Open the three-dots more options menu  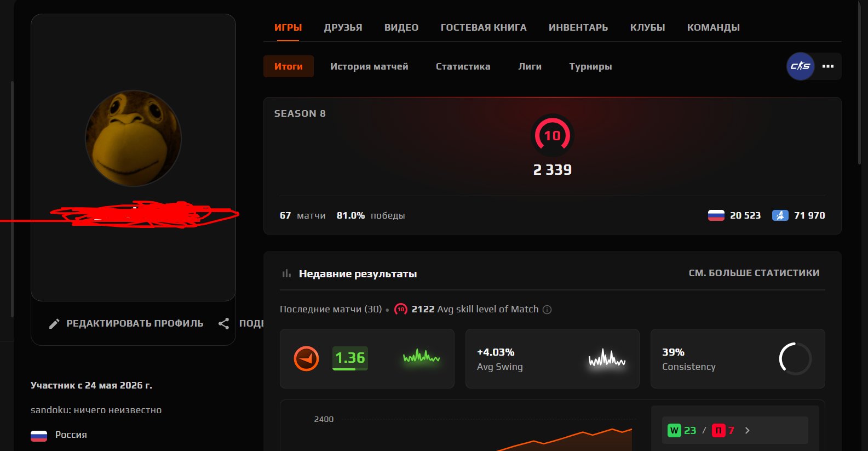[828, 66]
